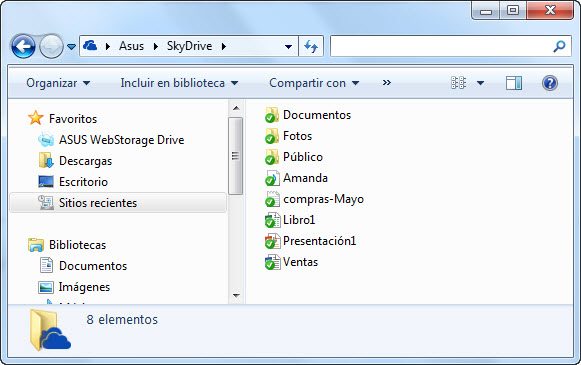Viewport: 581px width, 365px height.
Task: Select the SkyDrive breadcrumb segment
Action: click(x=189, y=46)
